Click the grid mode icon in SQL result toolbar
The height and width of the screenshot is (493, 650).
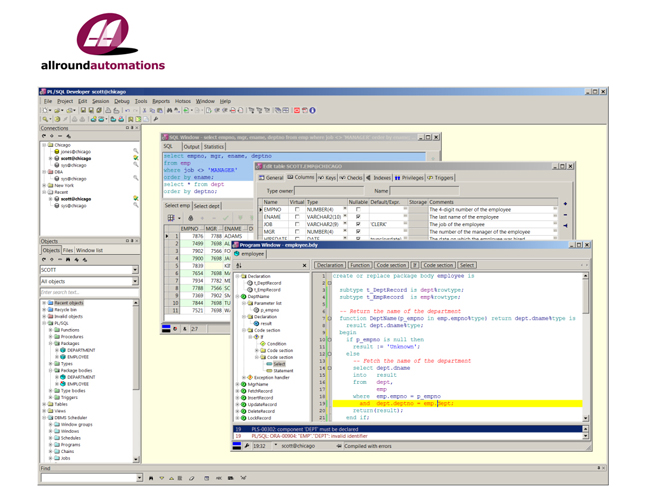click(x=171, y=218)
